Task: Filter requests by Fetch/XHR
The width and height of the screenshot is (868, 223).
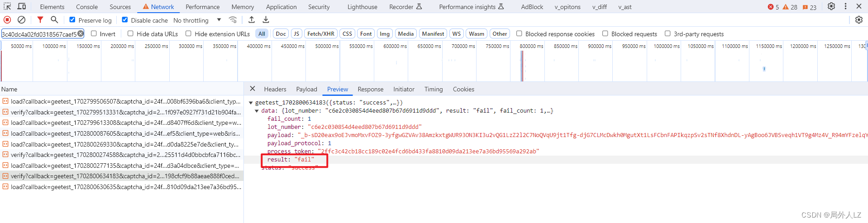Action: point(321,34)
